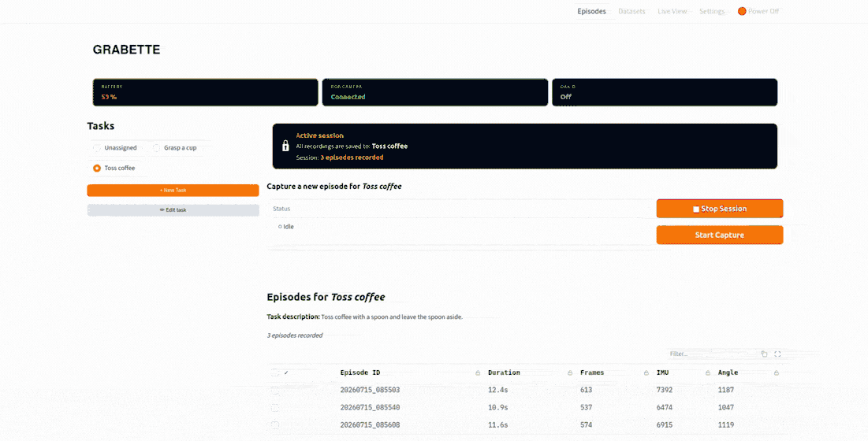Click the fullscreen icon above episodes table
Image resolution: width=868 pixels, height=441 pixels.
coord(777,354)
